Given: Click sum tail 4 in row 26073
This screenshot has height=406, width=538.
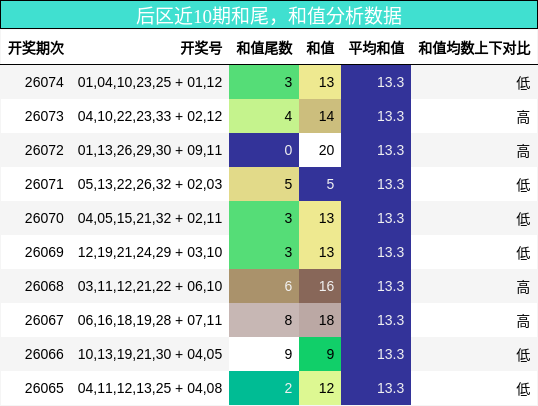Looking at the screenshot, I should (x=264, y=116).
